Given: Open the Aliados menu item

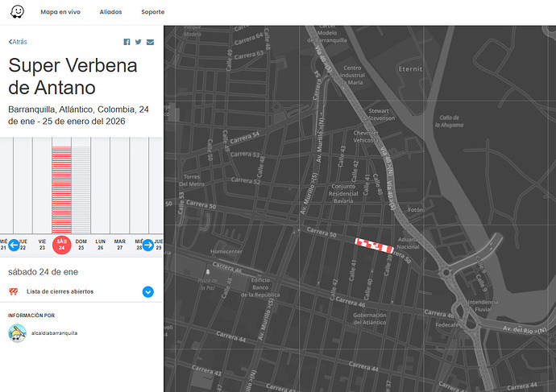Looking at the screenshot, I should click(111, 12).
